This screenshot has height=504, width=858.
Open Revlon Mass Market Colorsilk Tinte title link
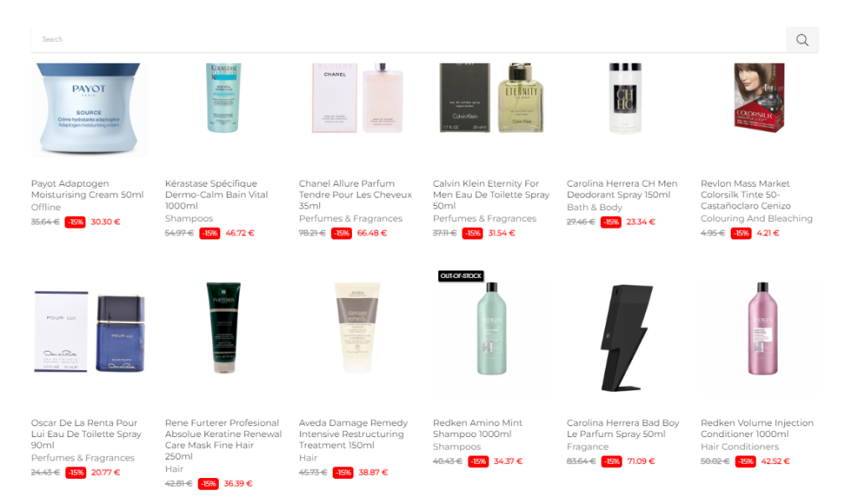(x=745, y=194)
